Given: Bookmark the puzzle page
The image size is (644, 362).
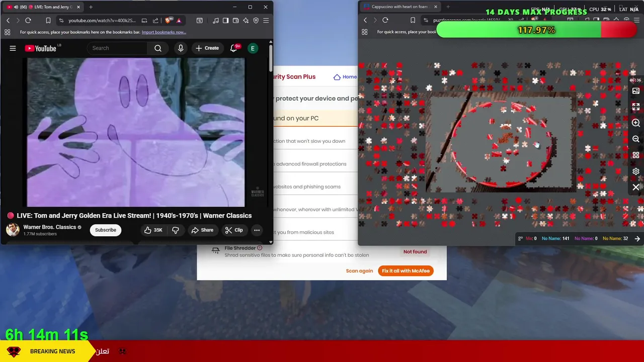Looking at the screenshot, I should (x=413, y=20).
